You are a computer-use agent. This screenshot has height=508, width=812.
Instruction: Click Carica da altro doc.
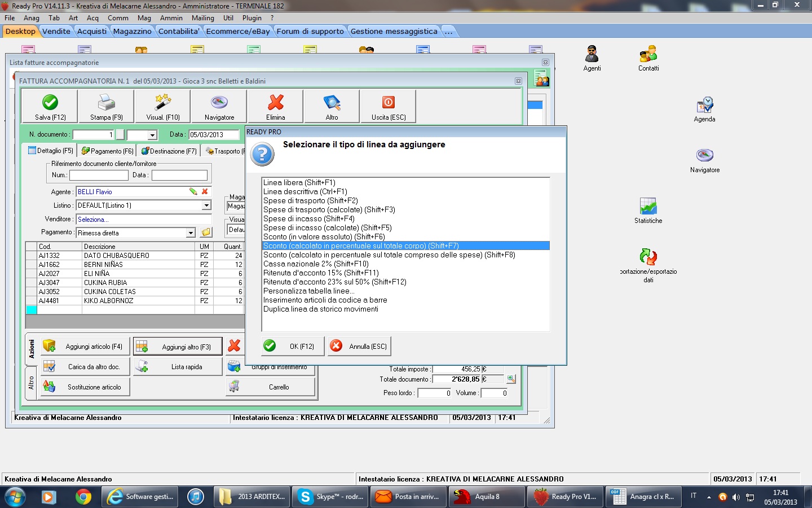86,366
